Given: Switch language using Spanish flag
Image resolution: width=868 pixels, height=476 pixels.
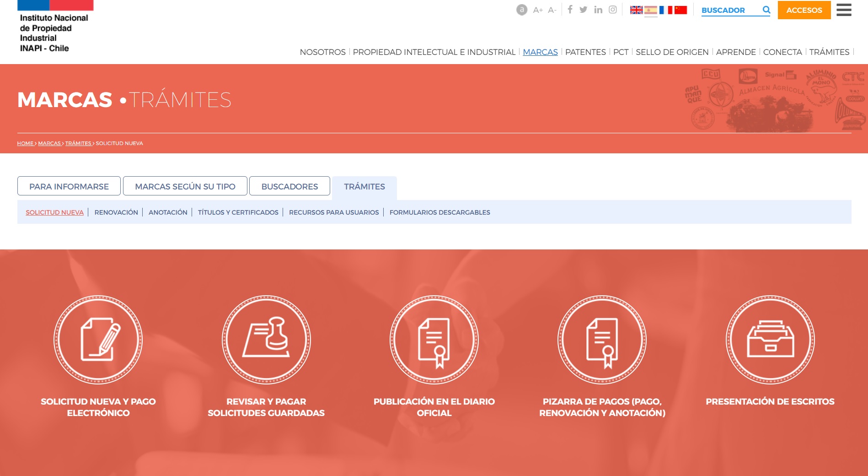Looking at the screenshot, I should pos(651,10).
